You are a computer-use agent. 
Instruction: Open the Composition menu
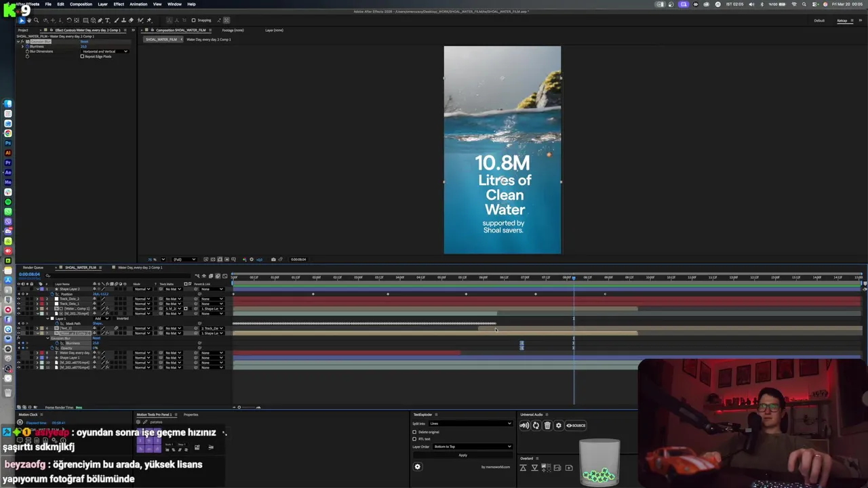[81, 4]
